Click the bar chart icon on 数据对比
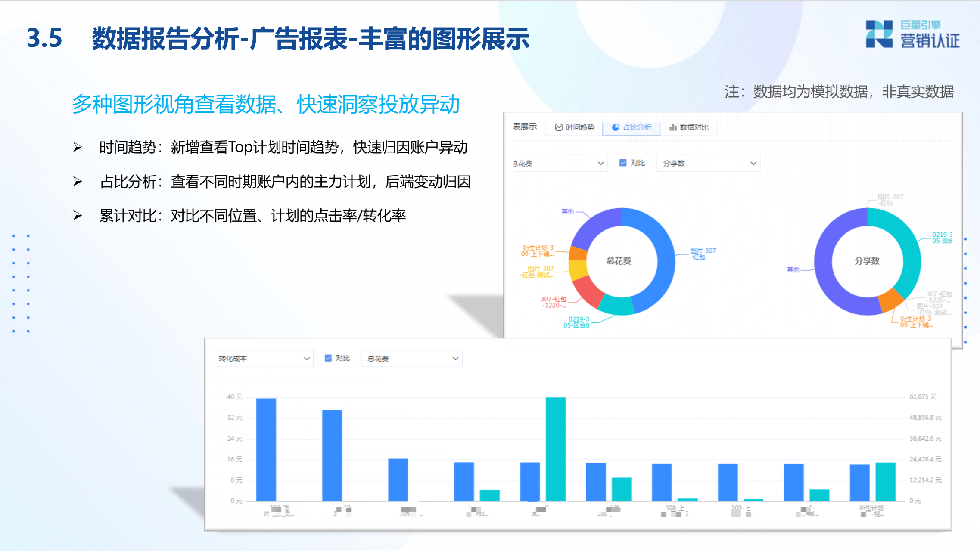This screenshot has width=980, height=551. (x=673, y=127)
